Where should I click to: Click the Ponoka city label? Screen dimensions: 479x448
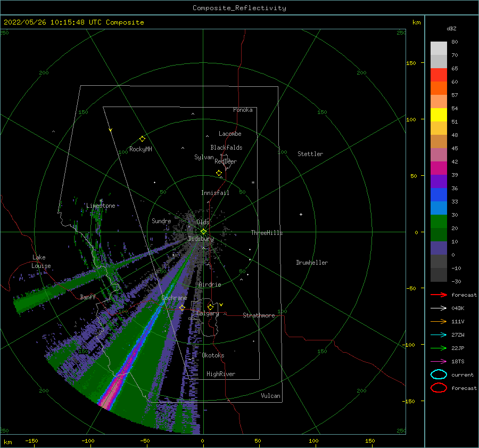click(x=243, y=110)
